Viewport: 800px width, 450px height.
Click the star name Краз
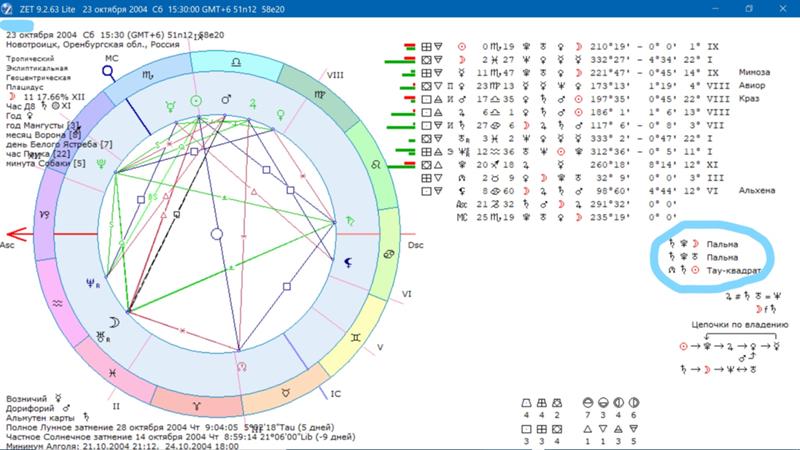(749, 99)
